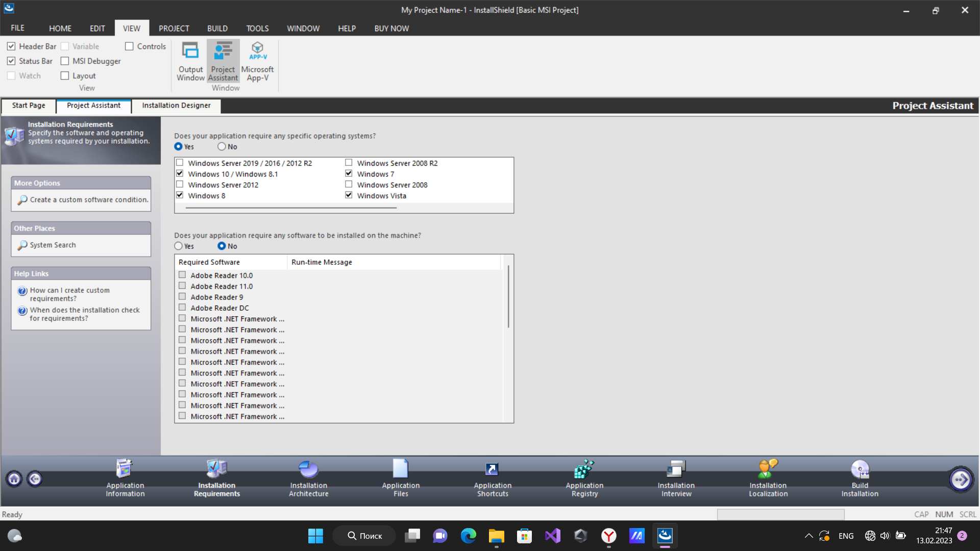Screen dimensions: 980x551
Task: Open Build Installation step
Action: tap(860, 478)
